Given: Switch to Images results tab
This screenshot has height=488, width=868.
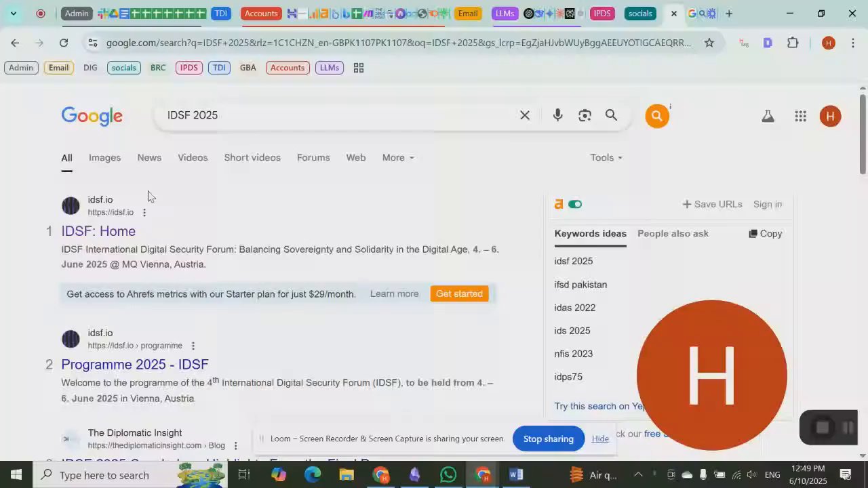Looking at the screenshot, I should 104,157.
